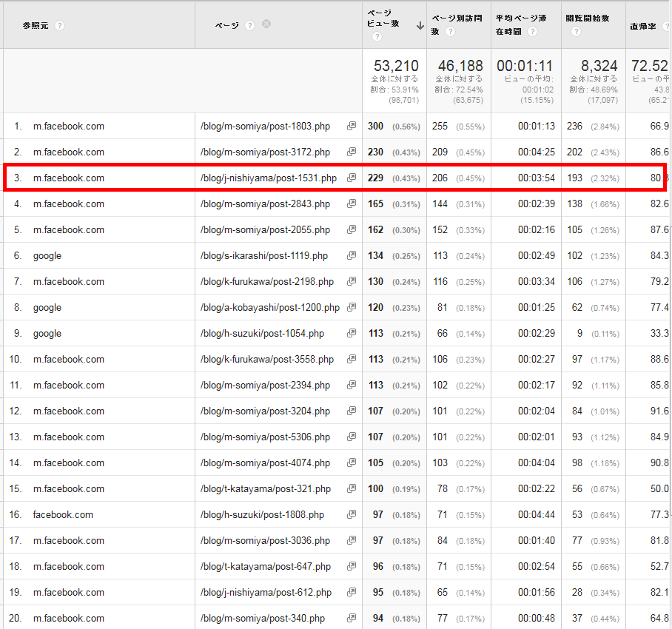This screenshot has width=672, height=629.
Task: Open post-1803.php in new window via icon
Action: 352,127
